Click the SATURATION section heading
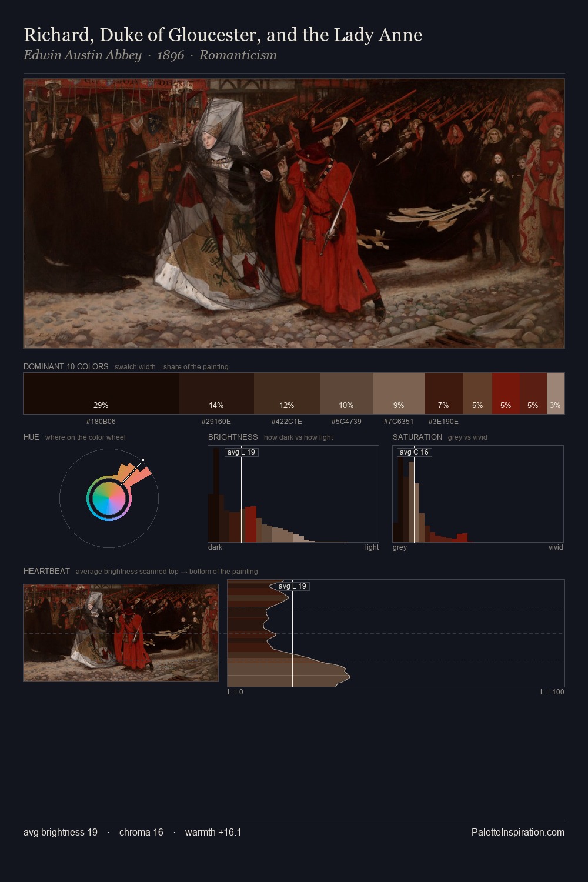588x882 pixels. (417, 437)
